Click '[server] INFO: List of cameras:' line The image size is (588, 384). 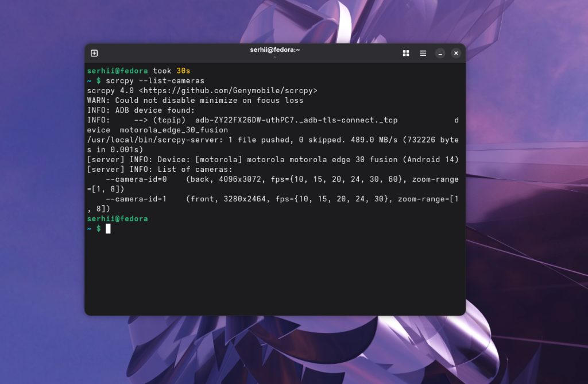pyautogui.click(x=160, y=170)
